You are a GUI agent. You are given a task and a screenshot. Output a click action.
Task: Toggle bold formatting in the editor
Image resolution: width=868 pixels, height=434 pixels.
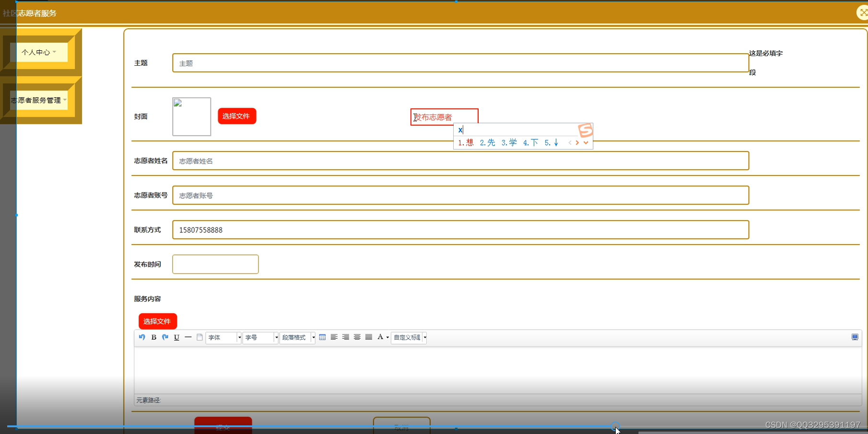click(x=153, y=337)
